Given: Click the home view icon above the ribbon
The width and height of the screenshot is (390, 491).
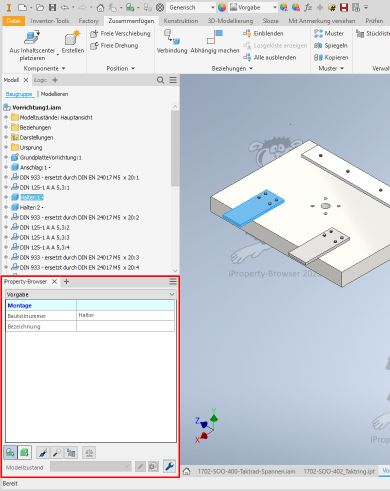Looking at the screenshot, I should pos(100,7).
